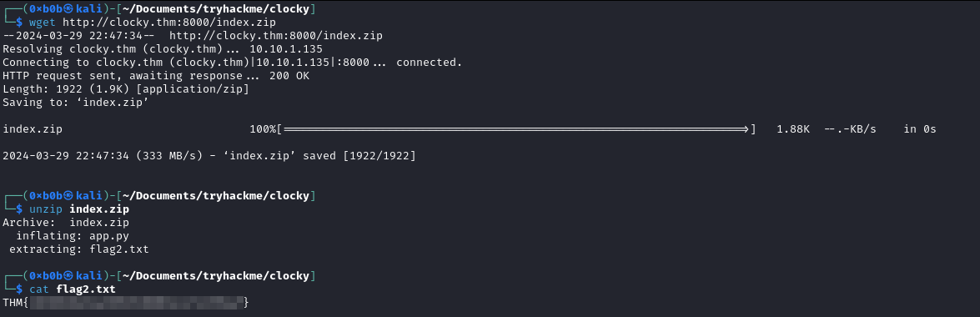Click the unzip command word
This screenshot has height=317, width=980.
[x=47, y=209]
